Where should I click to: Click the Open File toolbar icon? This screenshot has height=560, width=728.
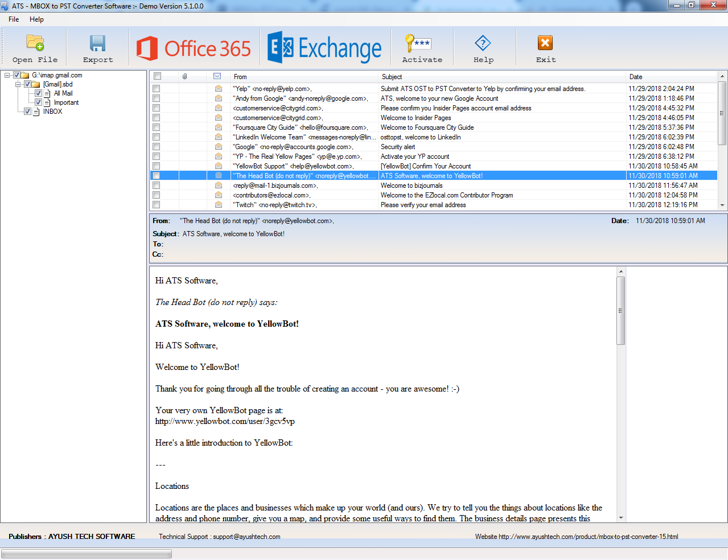pyautogui.click(x=35, y=43)
